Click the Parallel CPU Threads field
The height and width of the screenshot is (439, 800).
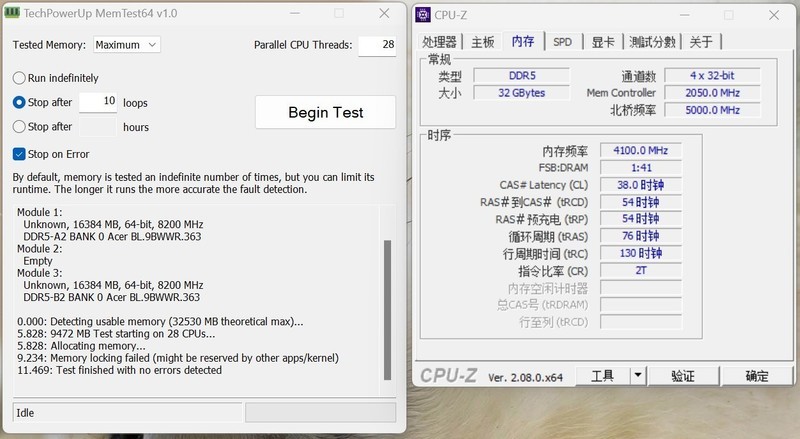(377, 45)
